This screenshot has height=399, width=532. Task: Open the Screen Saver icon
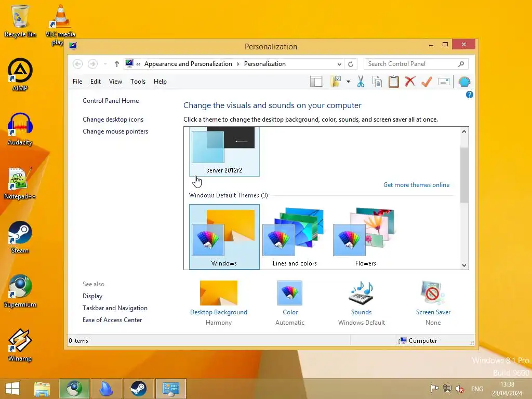click(x=433, y=293)
